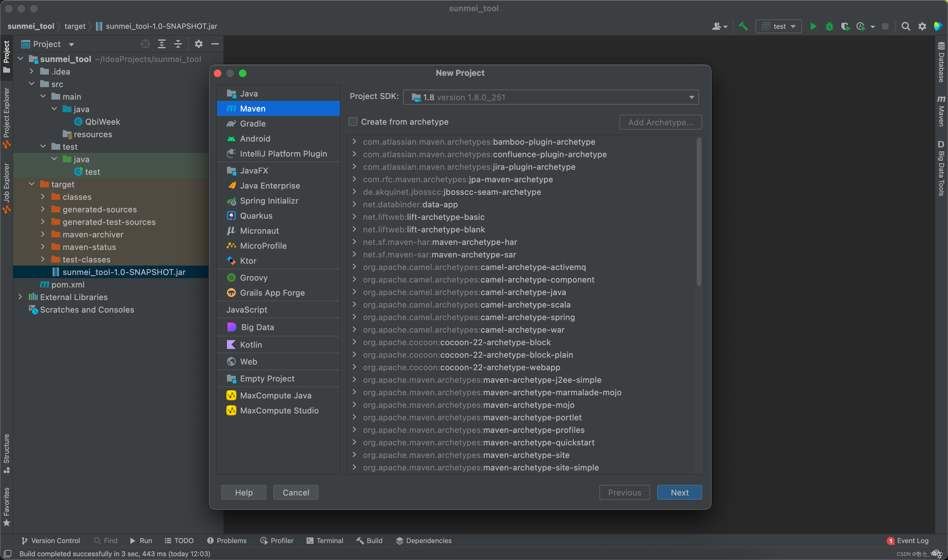Screen dimensions: 948x560
Task: Open the test run configuration dropdown
Action: [778, 26]
